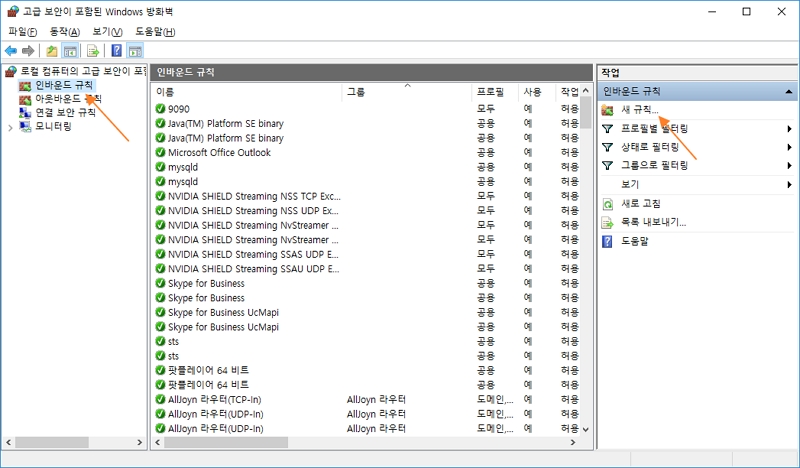Viewport: 800px width, 468px height.
Task: Click the rule list vertical scrollbar down arrow
Action: [x=586, y=429]
